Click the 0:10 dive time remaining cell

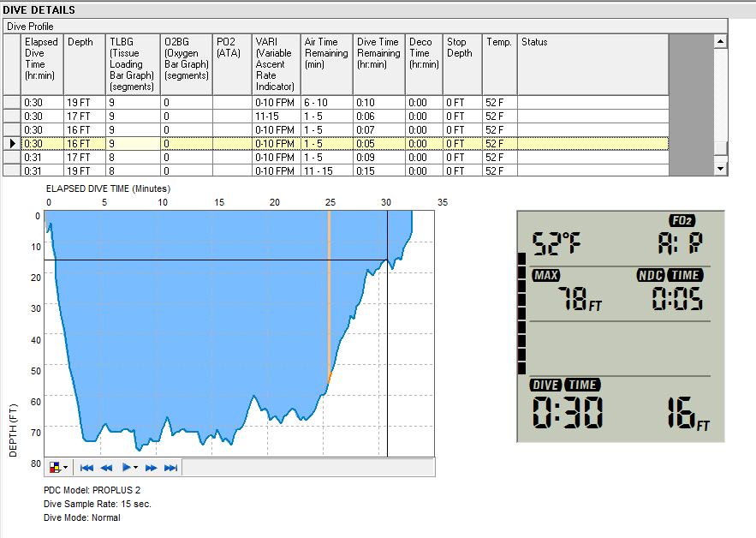point(379,102)
